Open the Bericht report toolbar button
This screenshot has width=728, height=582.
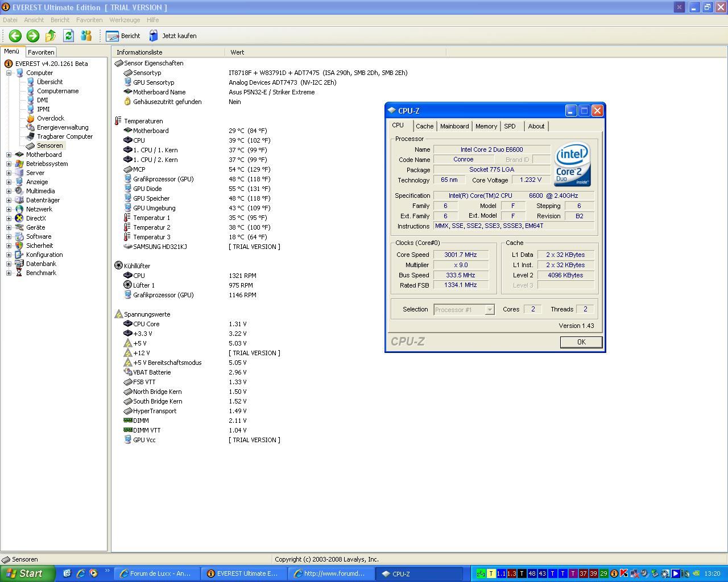[123, 36]
